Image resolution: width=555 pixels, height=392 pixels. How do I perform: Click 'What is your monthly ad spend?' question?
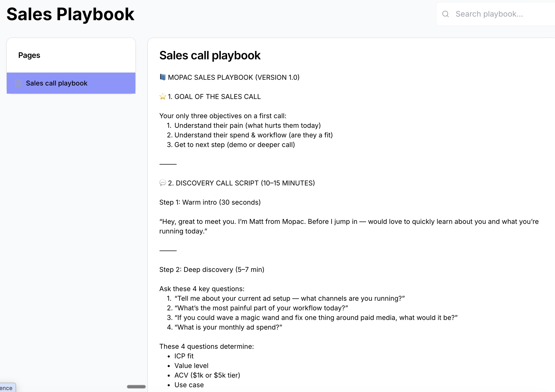click(x=228, y=327)
